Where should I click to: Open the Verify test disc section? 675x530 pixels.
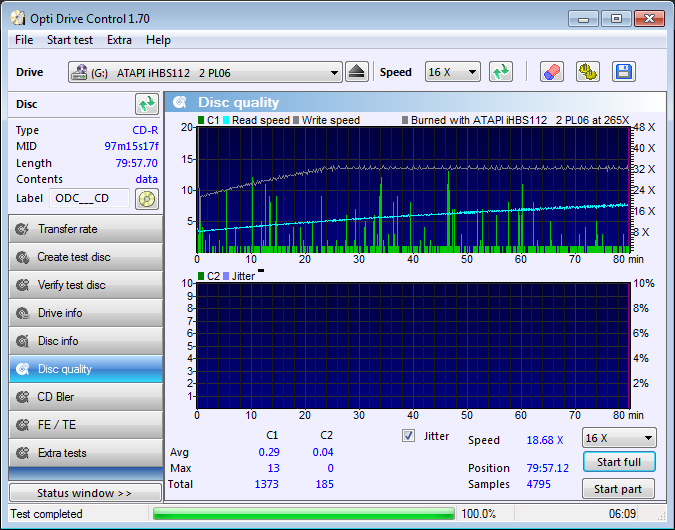click(86, 285)
